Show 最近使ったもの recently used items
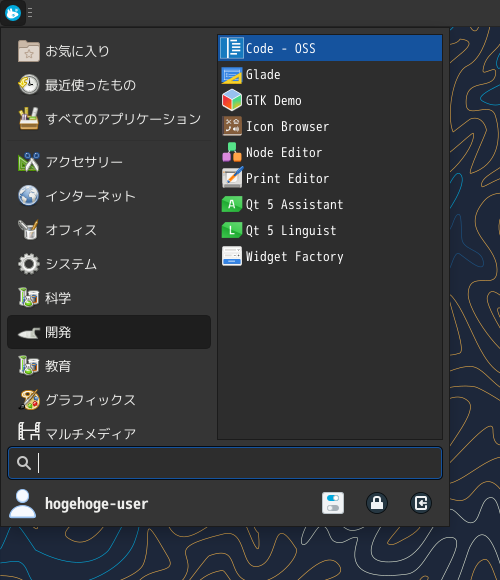Image resolution: width=500 pixels, height=580 pixels. (x=109, y=85)
